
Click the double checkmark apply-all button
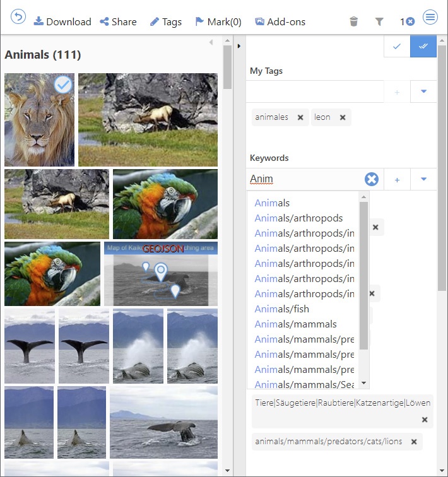pyautogui.click(x=423, y=47)
